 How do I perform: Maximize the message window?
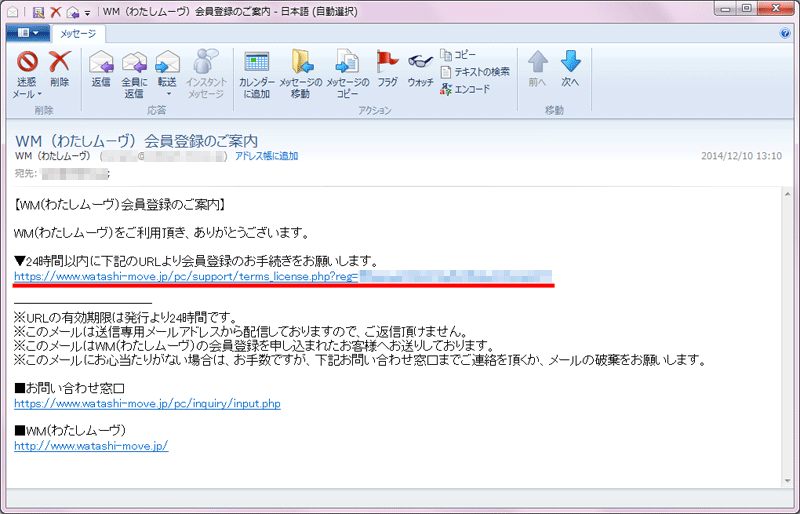tap(747, 9)
